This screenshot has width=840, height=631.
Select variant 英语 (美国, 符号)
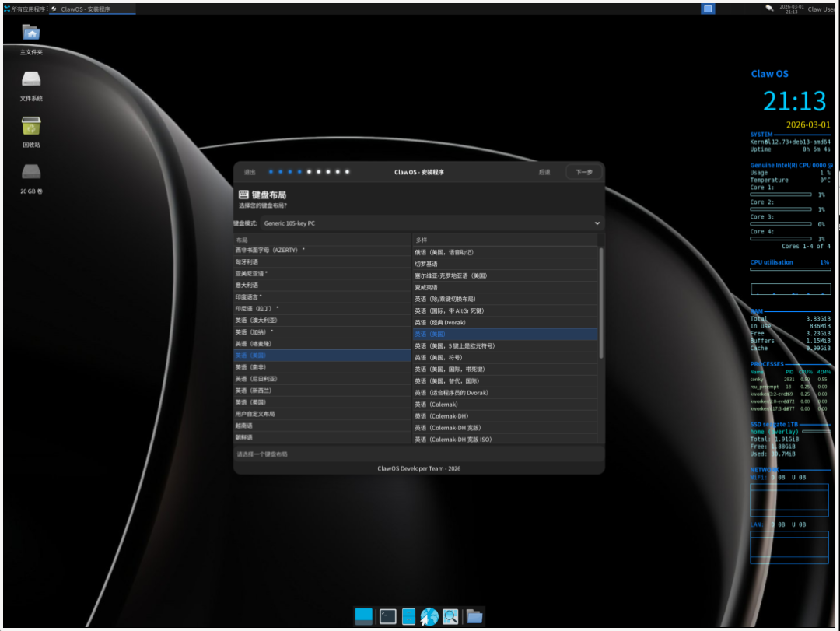506,358
